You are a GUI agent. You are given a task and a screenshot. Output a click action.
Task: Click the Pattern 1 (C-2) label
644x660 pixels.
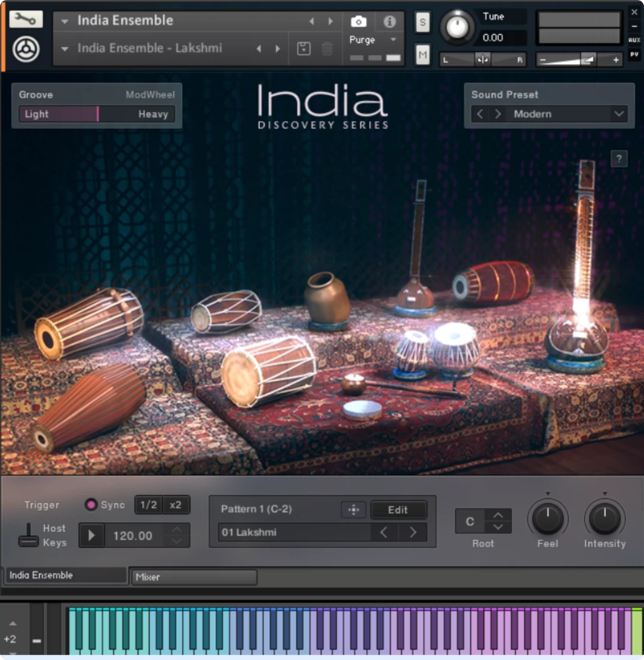point(256,509)
